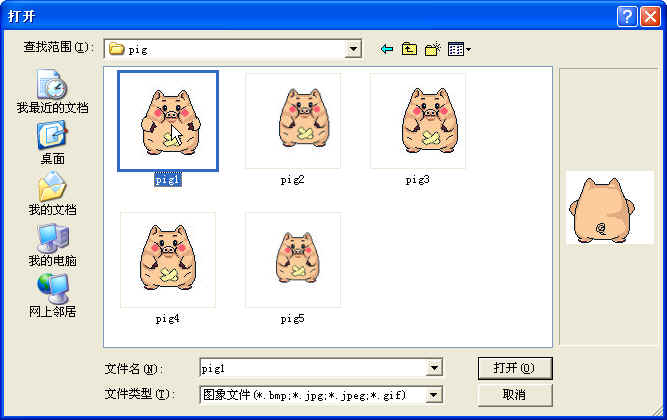Click the pig1 file name label
Screen dimensions: 667x420
pyautogui.click(x=168, y=180)
